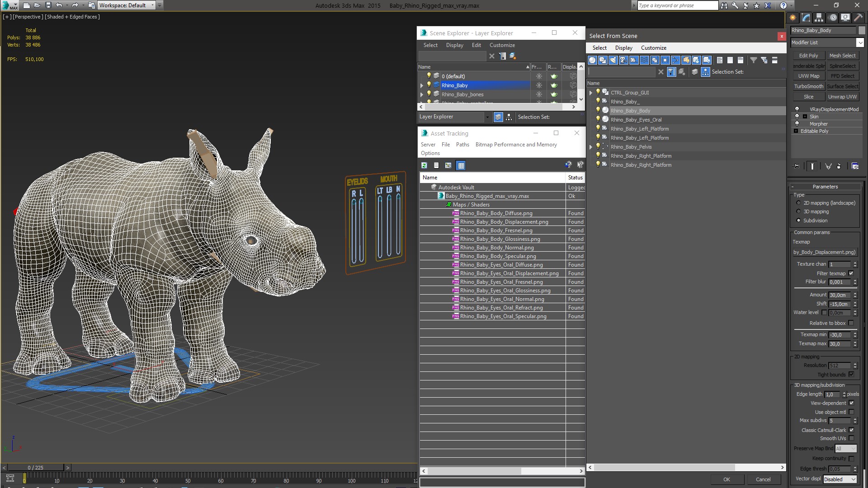
Task: Open Paths menu in Asset Tracking
Action: [x=462, y=145]
